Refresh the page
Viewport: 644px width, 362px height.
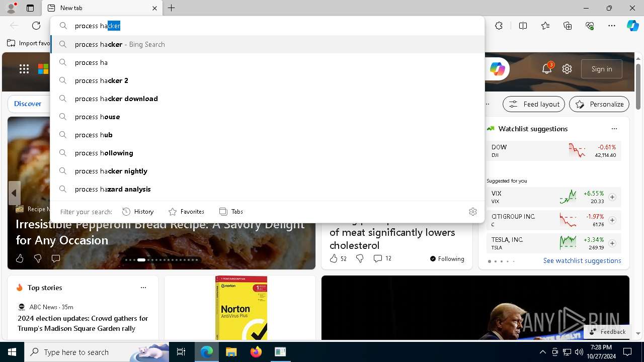36,26
